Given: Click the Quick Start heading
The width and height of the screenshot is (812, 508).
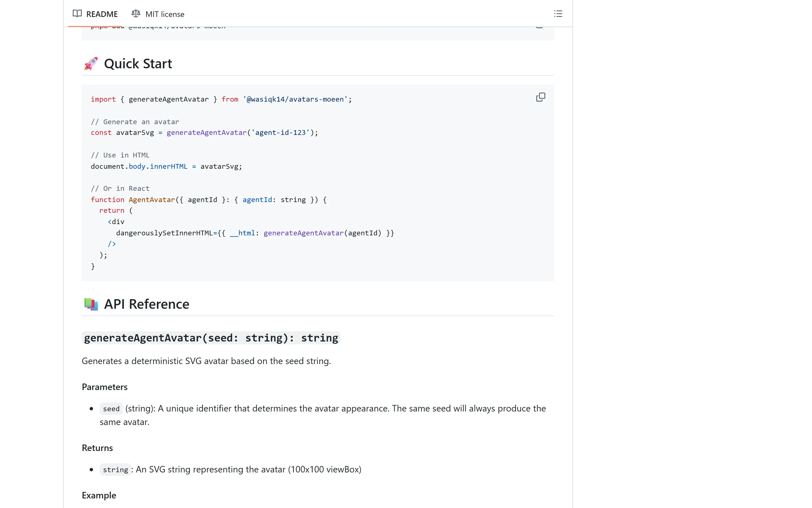Looking at the screenshot, I should click(138, 64).
